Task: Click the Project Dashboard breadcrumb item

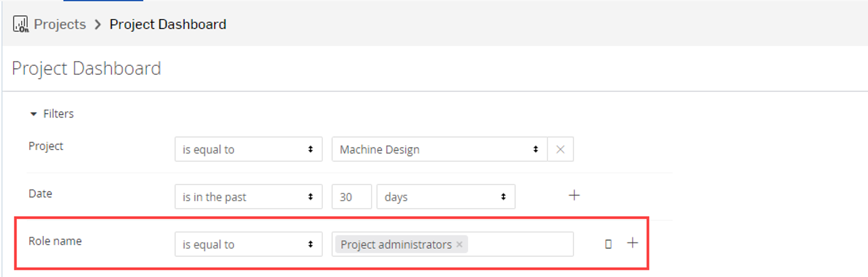Action: click(168, 24)
